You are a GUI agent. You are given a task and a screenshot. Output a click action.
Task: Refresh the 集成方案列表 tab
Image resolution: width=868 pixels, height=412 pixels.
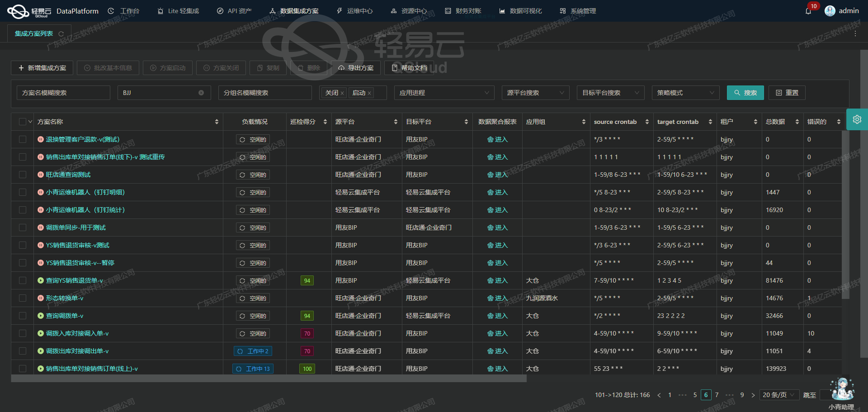click(61, 34)
